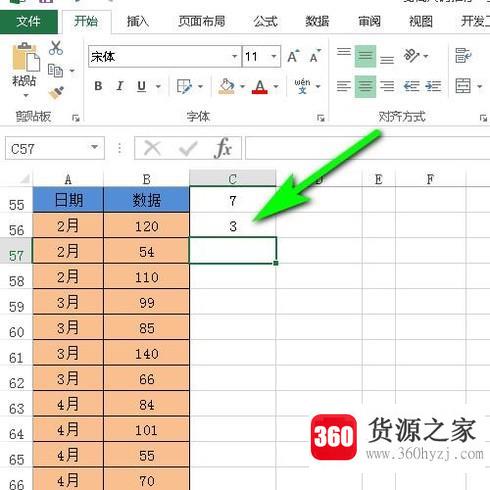Open Insert Function fx dialog
This screenshot has height=490, width=490.
[223, 148]
